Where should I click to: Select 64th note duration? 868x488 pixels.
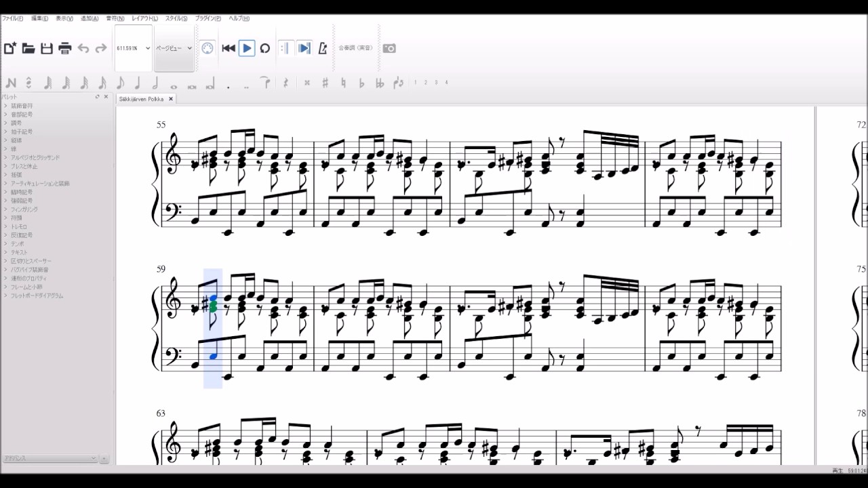66,83
